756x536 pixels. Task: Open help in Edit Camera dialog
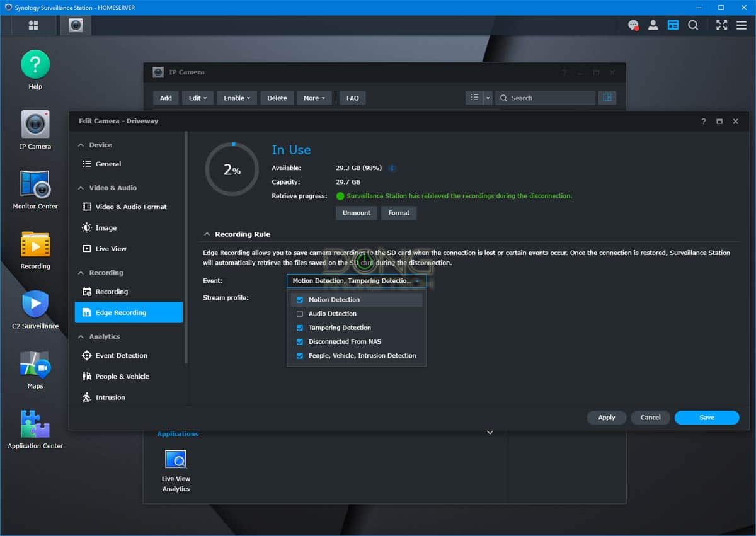point(704,121)
